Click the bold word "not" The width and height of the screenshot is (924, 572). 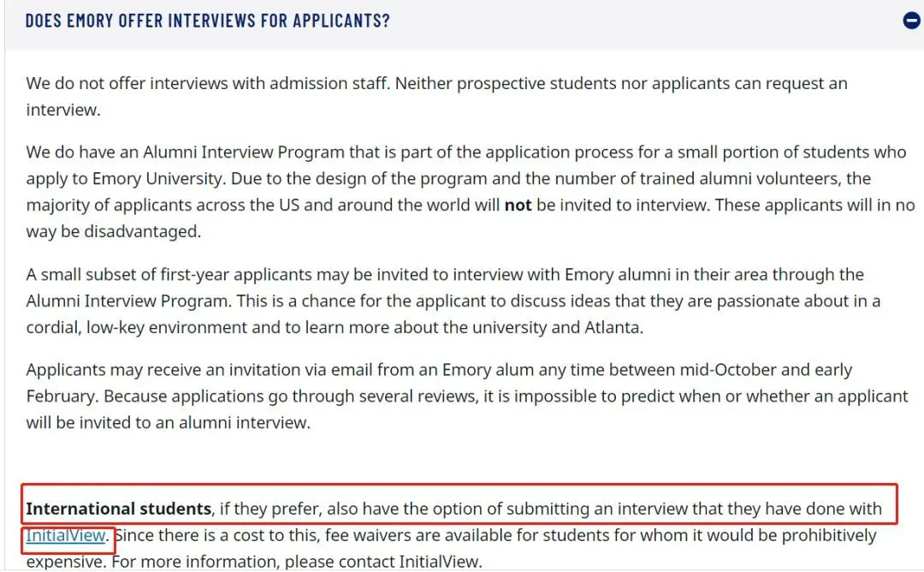click(518, 206)
